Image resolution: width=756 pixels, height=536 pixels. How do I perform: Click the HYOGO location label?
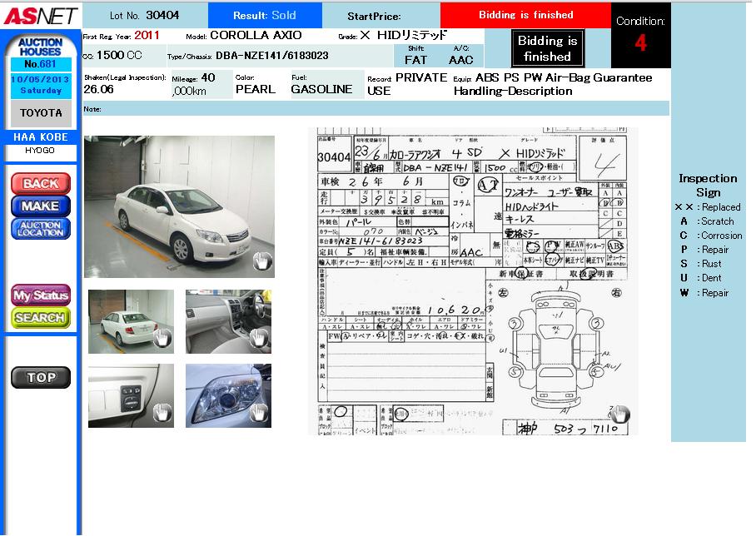41,151
